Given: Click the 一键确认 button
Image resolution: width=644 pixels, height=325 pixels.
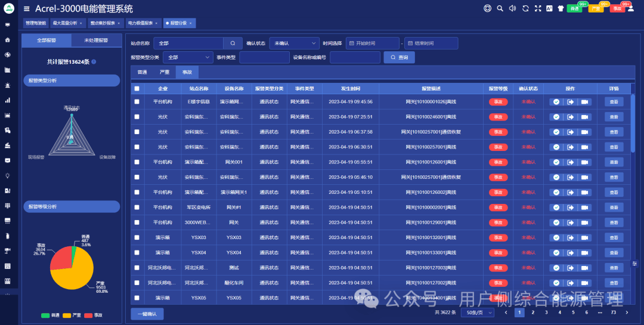Looking at the screenshot, I should click(147, 314).
